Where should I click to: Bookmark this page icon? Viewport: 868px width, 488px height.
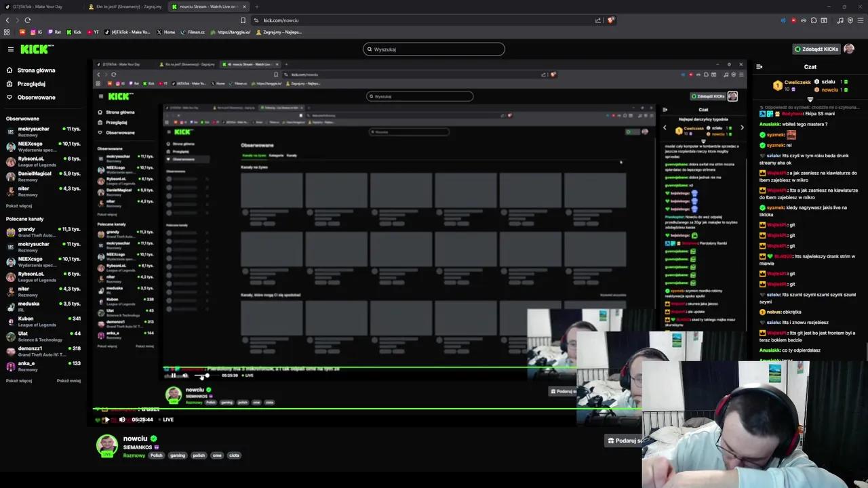point(243,20)
